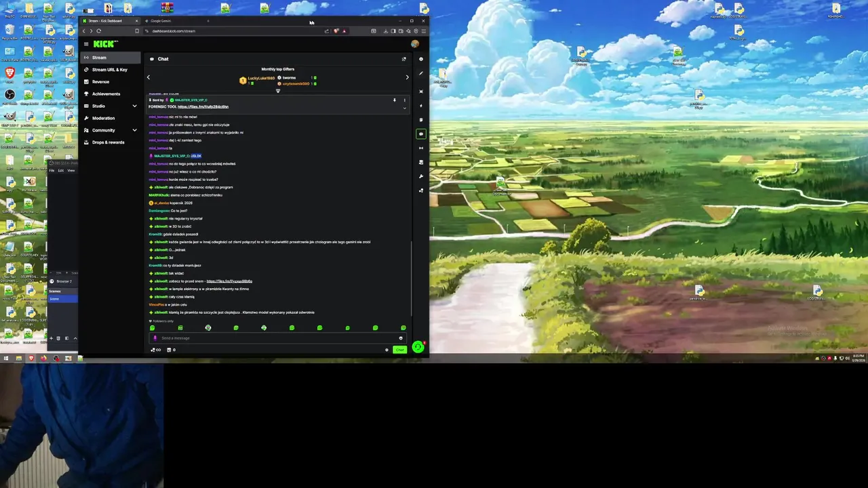Open the Brave shields icon in address bar
868x488 pixels.
pos(335,31)
